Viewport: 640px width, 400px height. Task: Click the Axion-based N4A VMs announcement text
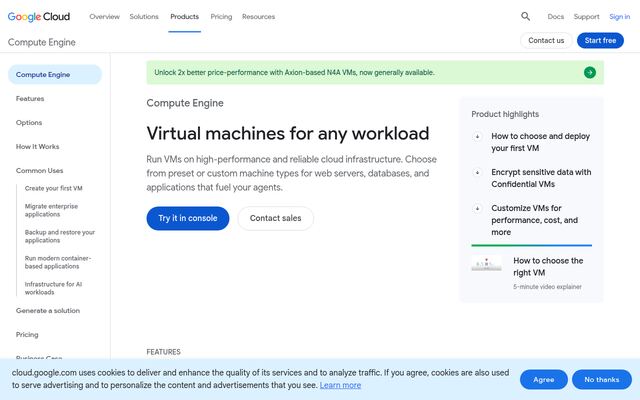[x=294, y=73]
